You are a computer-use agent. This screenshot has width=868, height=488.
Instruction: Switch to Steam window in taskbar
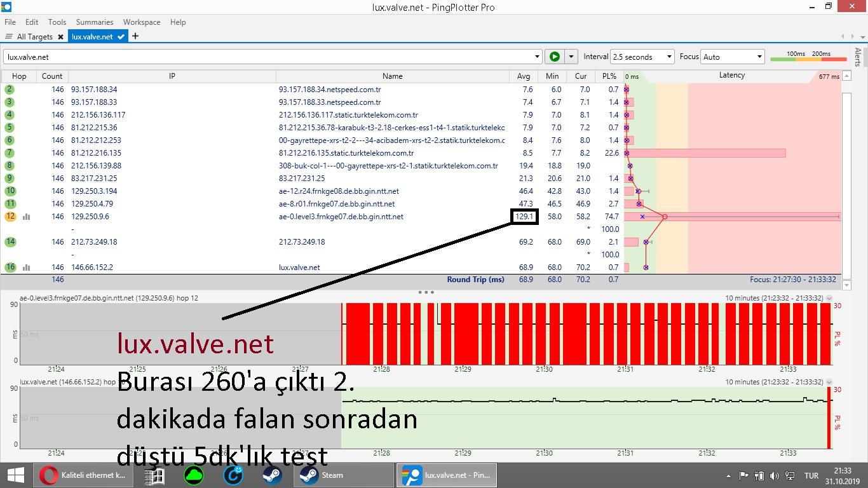click(343, 475)
